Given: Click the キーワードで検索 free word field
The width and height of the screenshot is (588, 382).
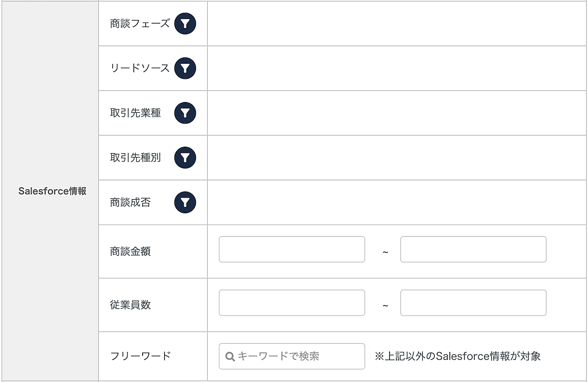Looking at the screenshot, I should pos(299,357).
